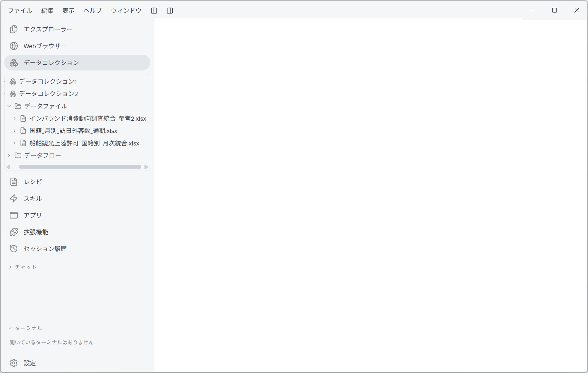Open the 拡張機能 label
Viewport: 588px width, 373px height.
coord(36,232)
